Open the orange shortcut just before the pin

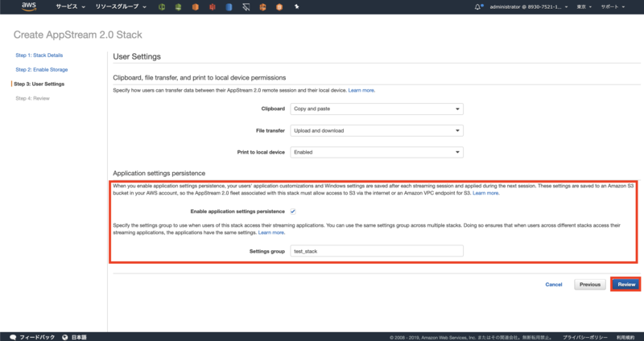tap(279, 7)
